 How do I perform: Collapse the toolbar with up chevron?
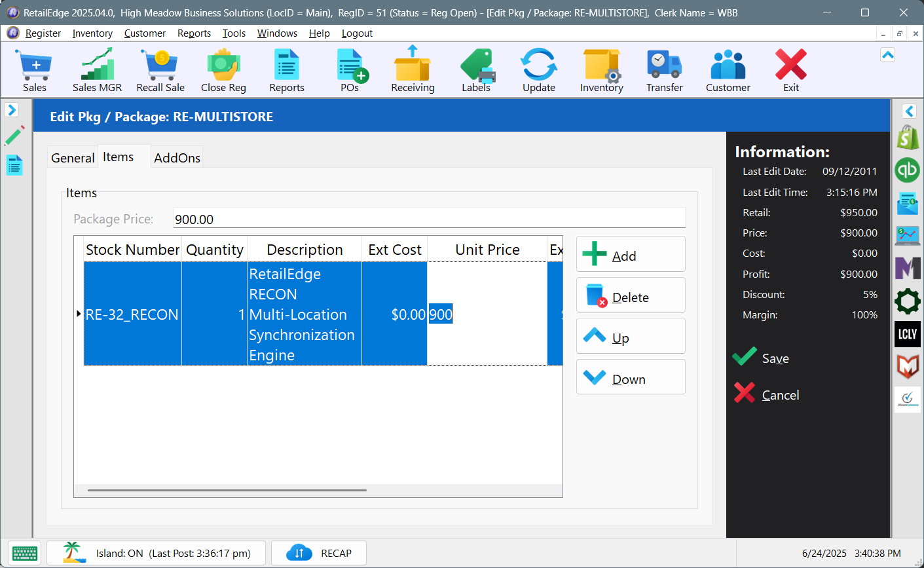[888, 55]
